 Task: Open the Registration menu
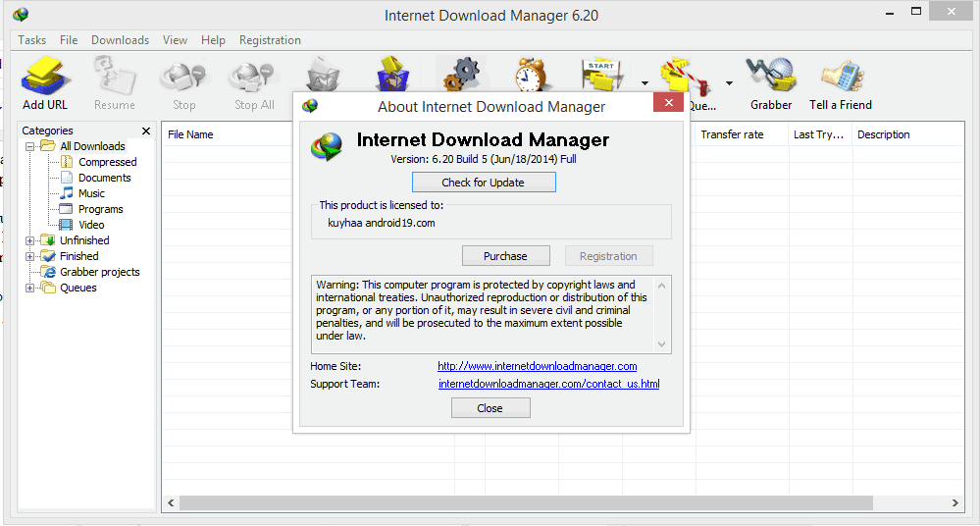[270, 40]
